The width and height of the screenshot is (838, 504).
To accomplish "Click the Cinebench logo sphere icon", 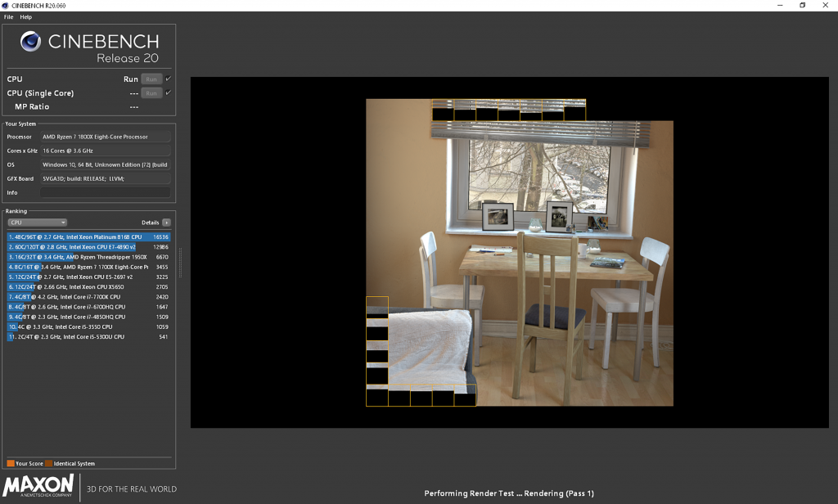I will click(30, 41).
